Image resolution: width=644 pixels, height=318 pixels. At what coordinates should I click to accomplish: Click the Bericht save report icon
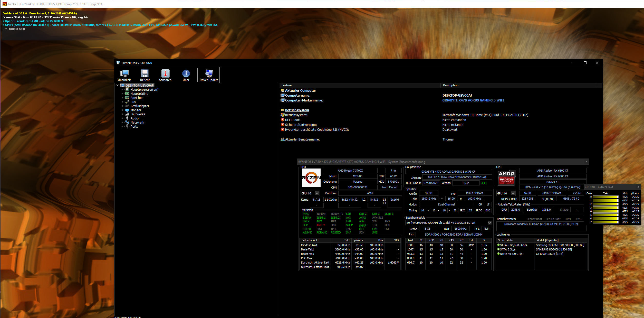point(145,75)
